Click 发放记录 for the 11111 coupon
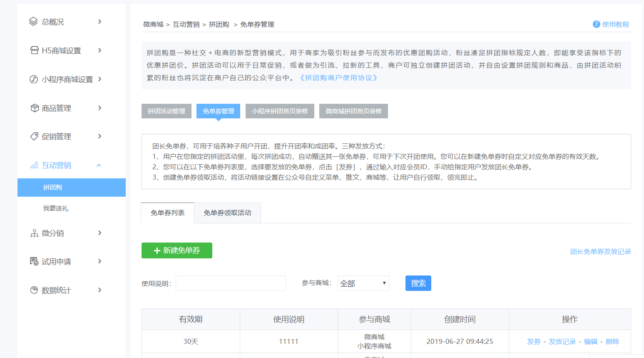 [562, 341]
